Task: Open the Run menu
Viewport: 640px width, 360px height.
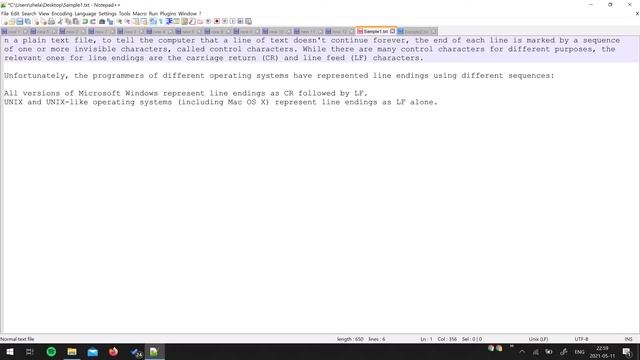Action: point(153,13)
